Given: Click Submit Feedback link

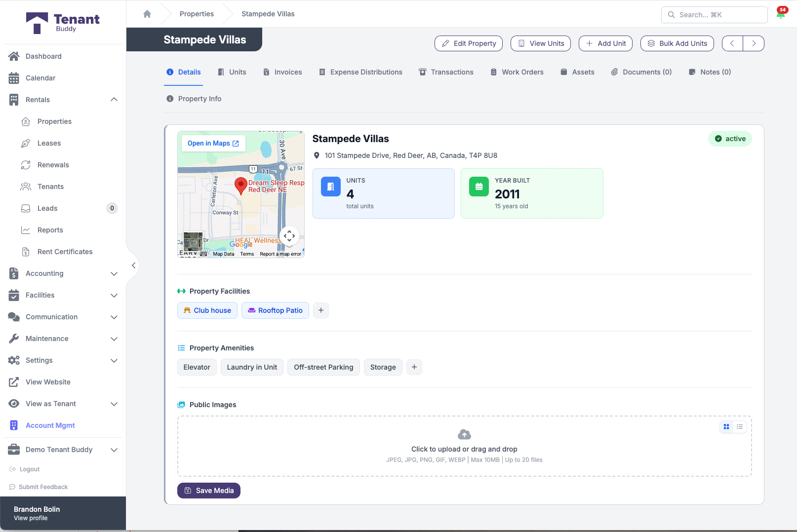Looking at the screenshot, I should pyautogui.click(x=39, y=487).
